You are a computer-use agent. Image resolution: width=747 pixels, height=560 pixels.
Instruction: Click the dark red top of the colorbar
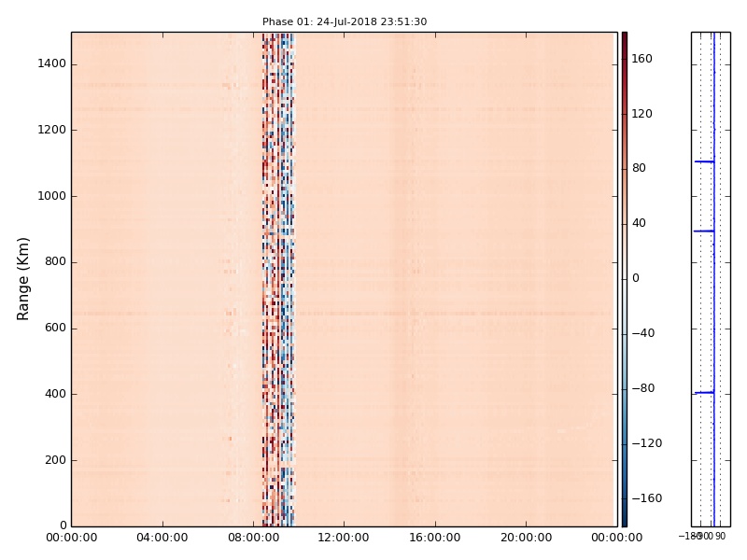(x=625, y=37)
